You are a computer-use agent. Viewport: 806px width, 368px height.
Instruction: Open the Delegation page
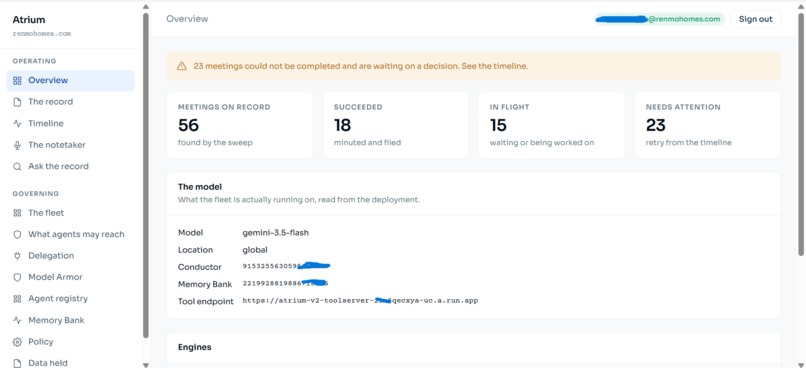70,256
